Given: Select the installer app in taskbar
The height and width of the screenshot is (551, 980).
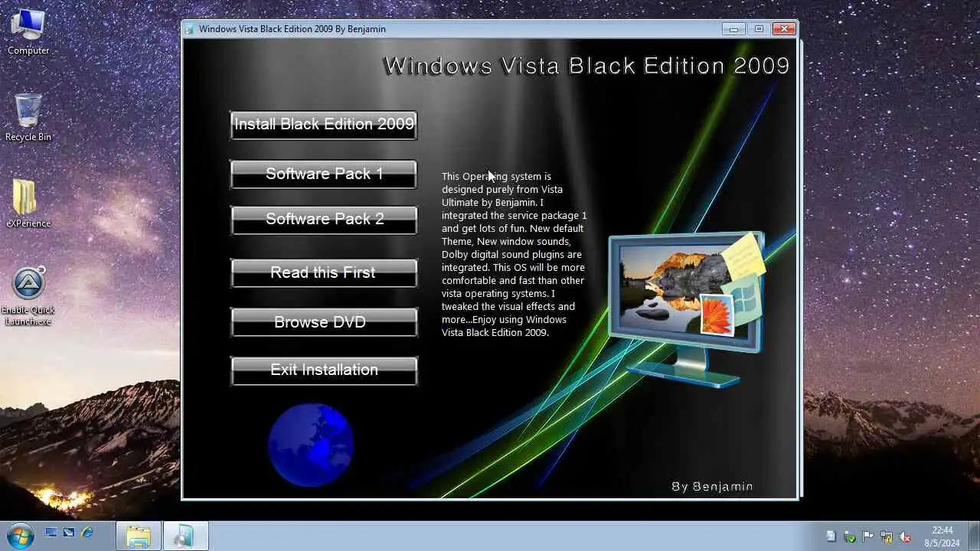Looking at the screenshot, I should point(185,536).
